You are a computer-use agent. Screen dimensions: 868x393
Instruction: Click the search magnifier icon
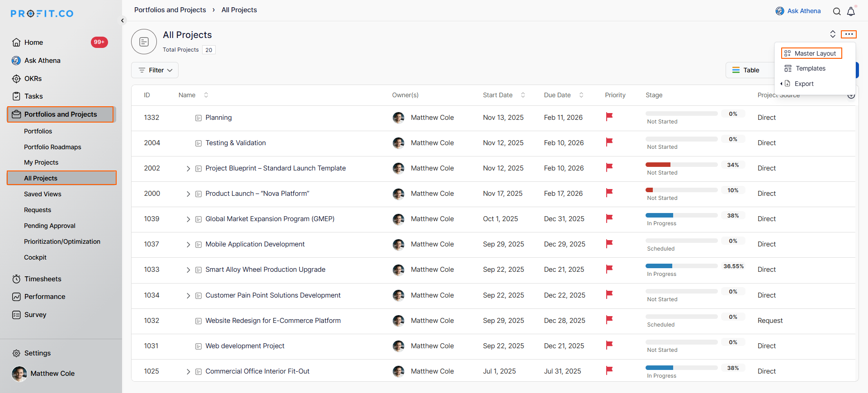pyautogui.click(x=837, y=11)
